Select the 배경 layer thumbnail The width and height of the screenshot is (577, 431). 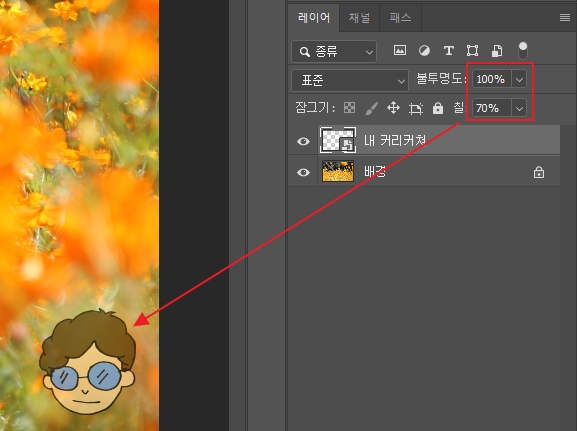338,171
